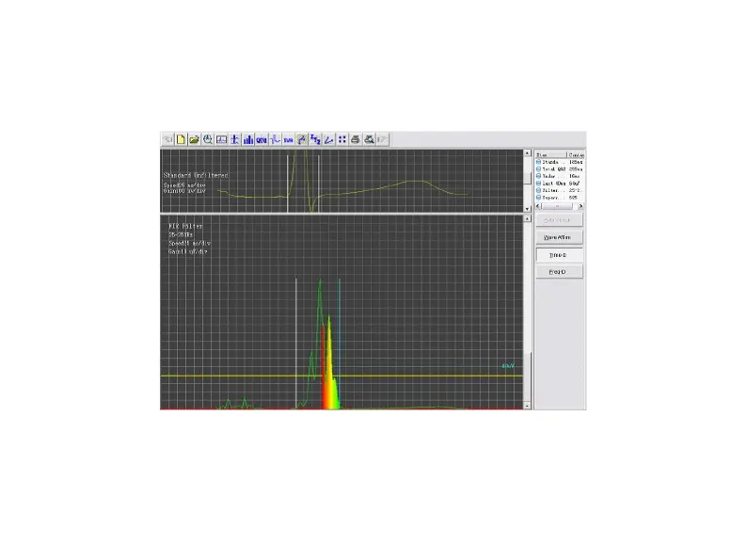
Task: Open print preview icon
Action: [x=369, y=139]
